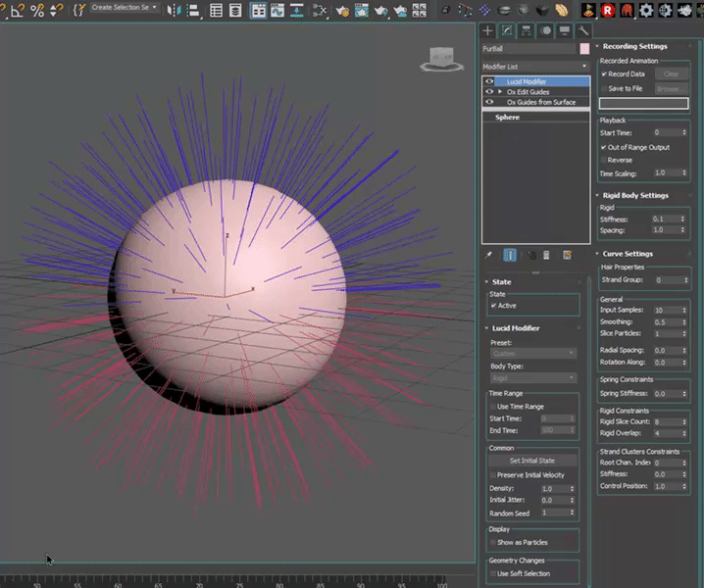Uncheck the Record Data checkbox

[604, 73]
